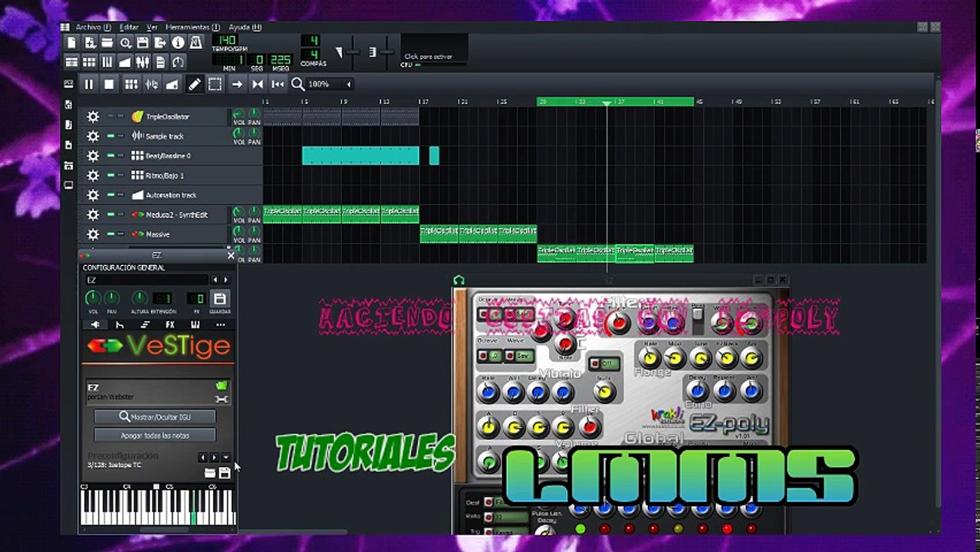Mute the Medusa2 - SynthEdit track
980x552 pixels.
pyautogui.click(x=110, y=215)
